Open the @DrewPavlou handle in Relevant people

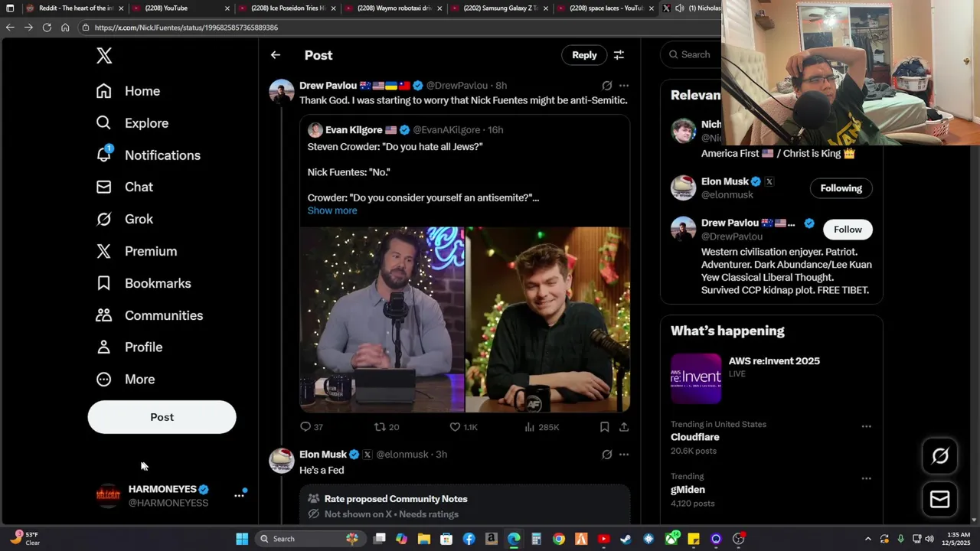[731, 236]
